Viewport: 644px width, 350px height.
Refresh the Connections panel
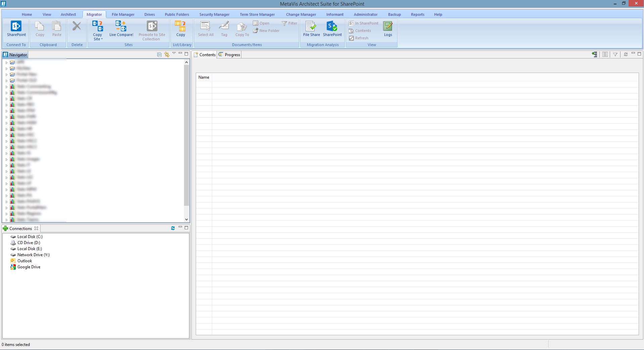[x=173, y=228]
